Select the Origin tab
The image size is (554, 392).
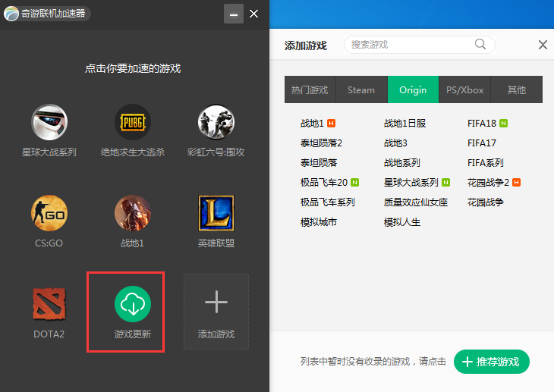pyautogui.click(x=413, y=89)
